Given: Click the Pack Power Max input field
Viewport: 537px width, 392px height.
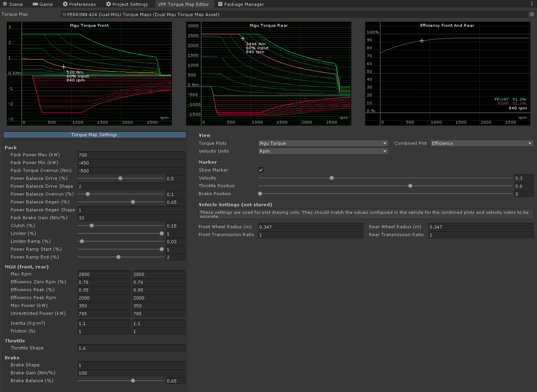Looking at the screenshot, I should (x=131, y=155).
